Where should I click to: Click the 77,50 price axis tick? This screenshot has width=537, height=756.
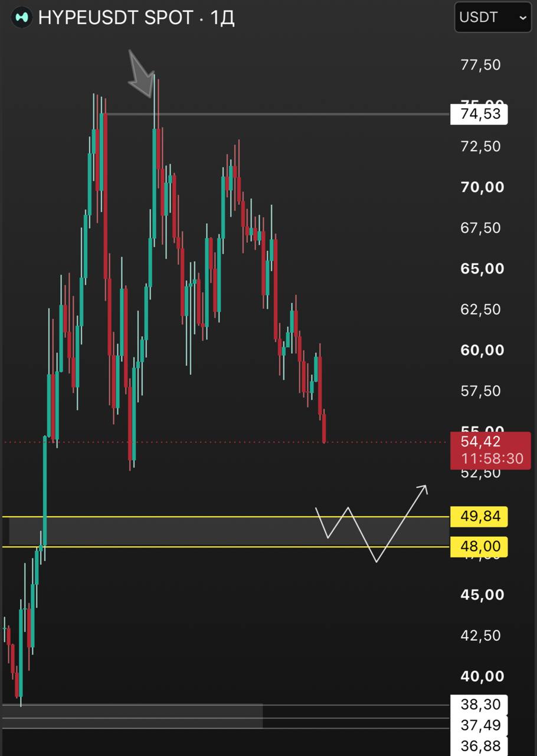(x=480, y=64)
